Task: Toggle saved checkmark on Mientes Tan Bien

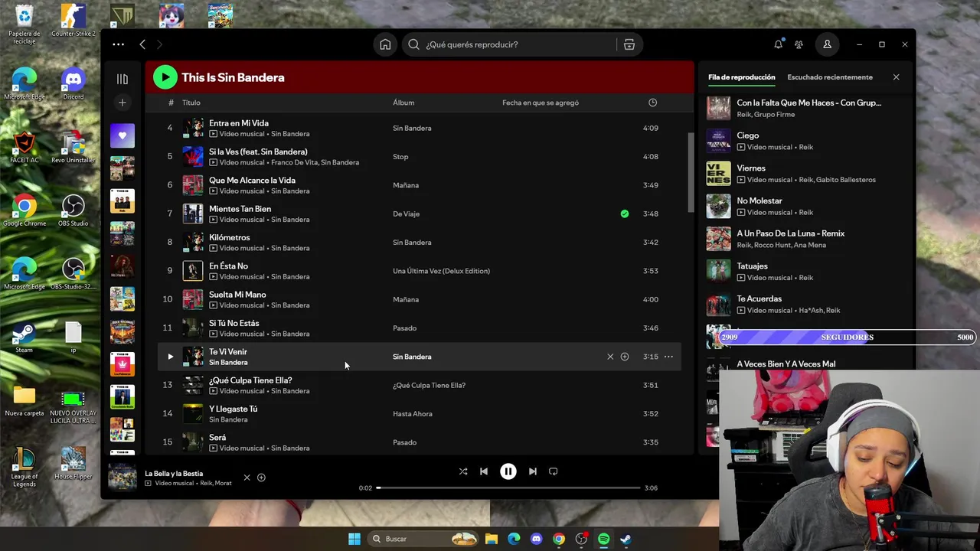Action: (625, 214)
